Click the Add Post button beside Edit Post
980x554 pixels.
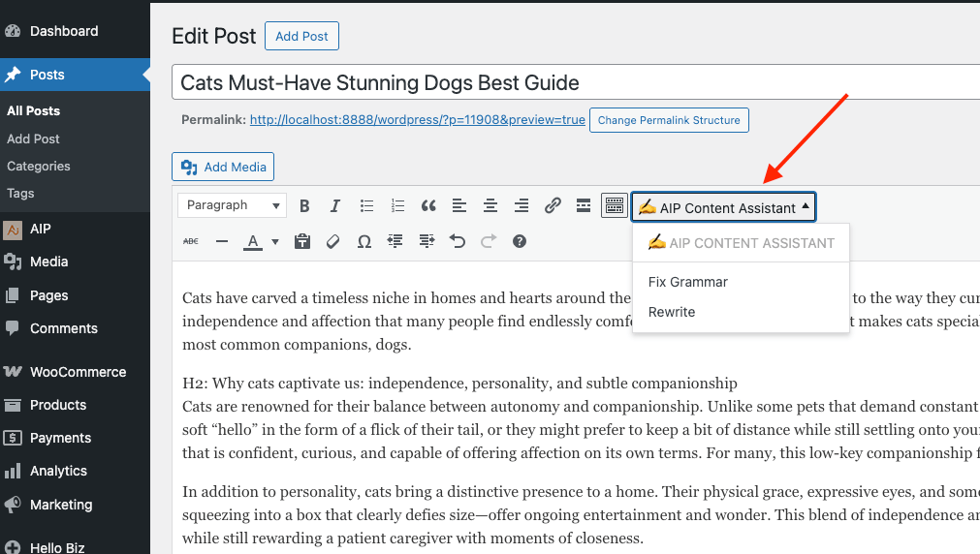click(301, 36)
